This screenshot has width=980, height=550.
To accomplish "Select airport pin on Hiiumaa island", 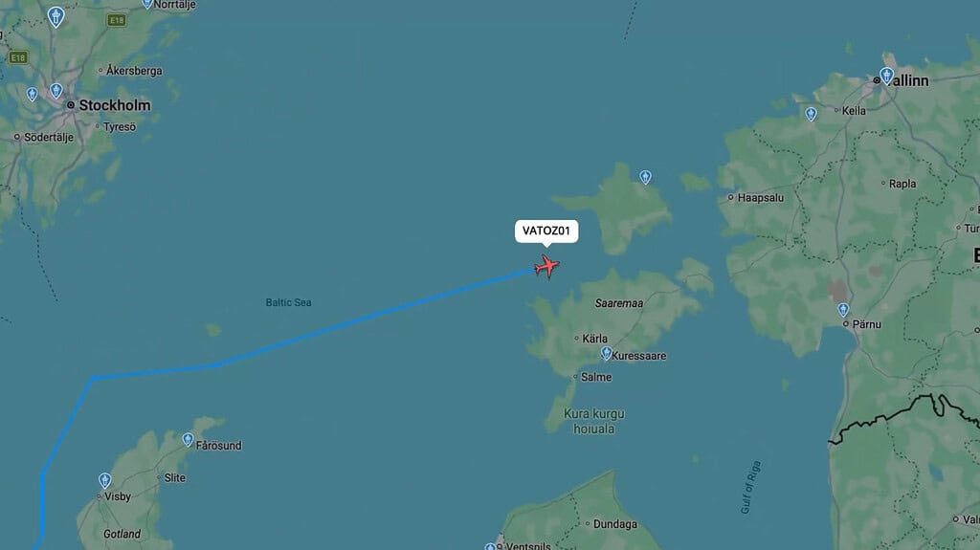I will [x=645, y=178].
